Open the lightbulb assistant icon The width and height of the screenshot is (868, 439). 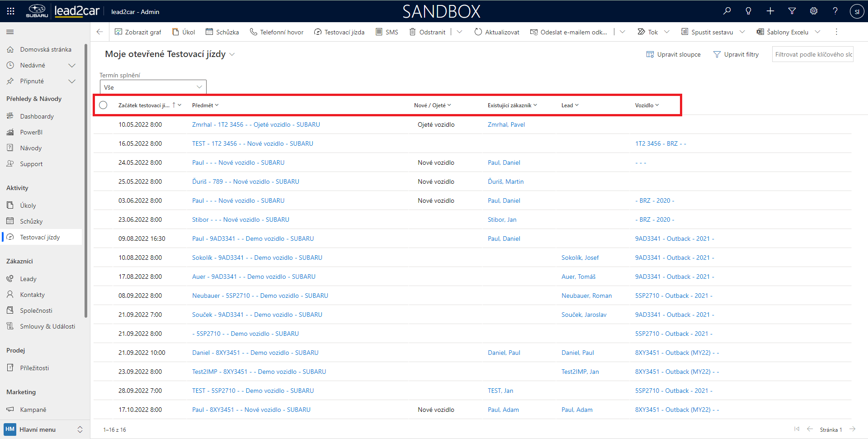coord(749,11)
